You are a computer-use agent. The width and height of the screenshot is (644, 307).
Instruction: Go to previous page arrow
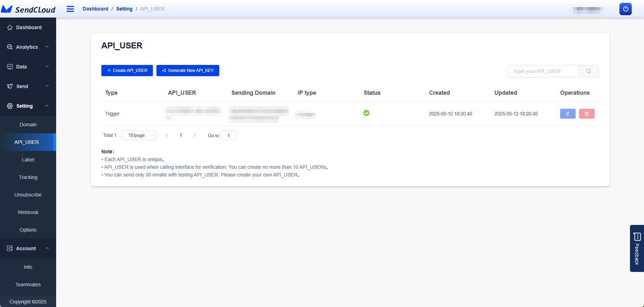[167, 135]
